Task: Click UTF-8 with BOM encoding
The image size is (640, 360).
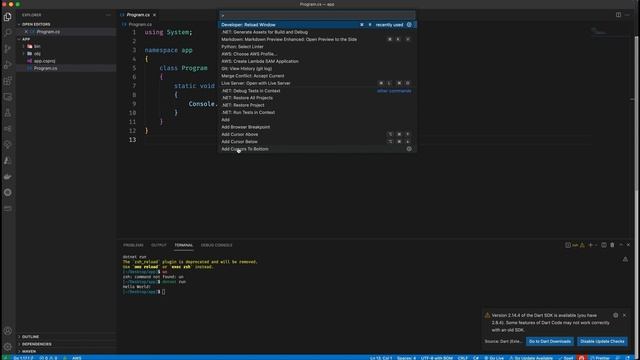Action: click(436, 358)
